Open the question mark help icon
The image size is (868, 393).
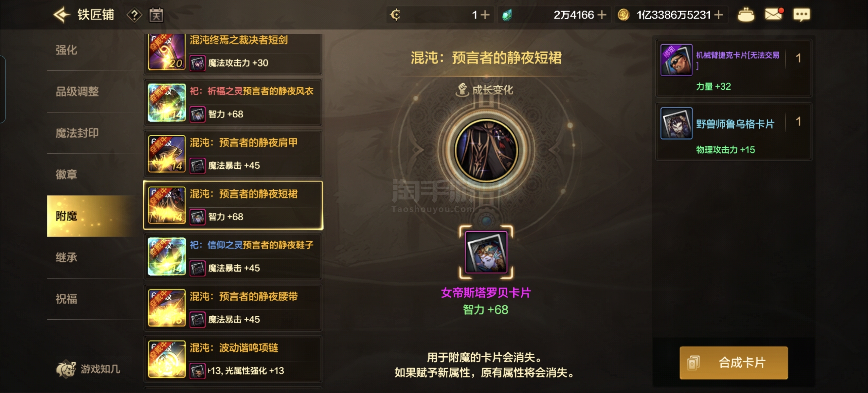click(x=134, y=15)
